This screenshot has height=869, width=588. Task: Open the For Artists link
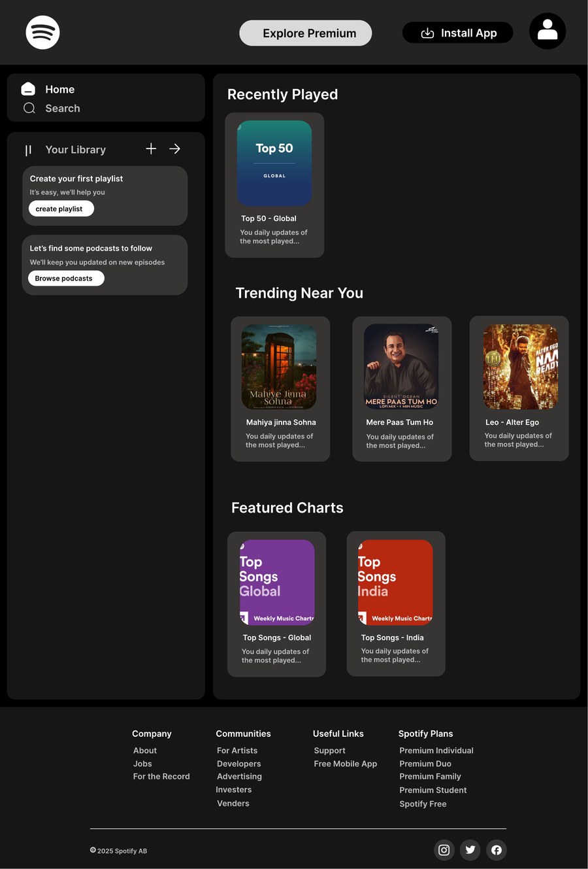pyautogui.click(x=237, y=751)
